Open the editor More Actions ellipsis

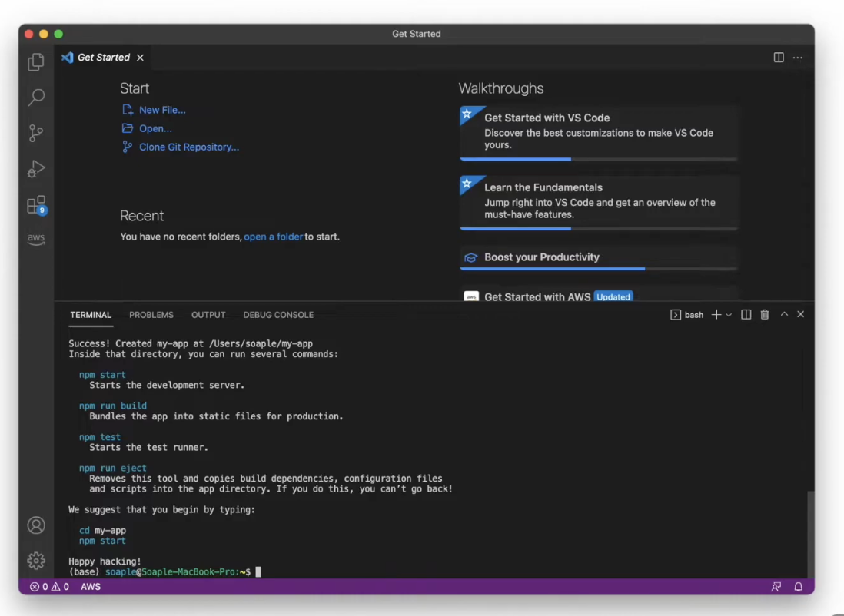click(x=798, y=58)
